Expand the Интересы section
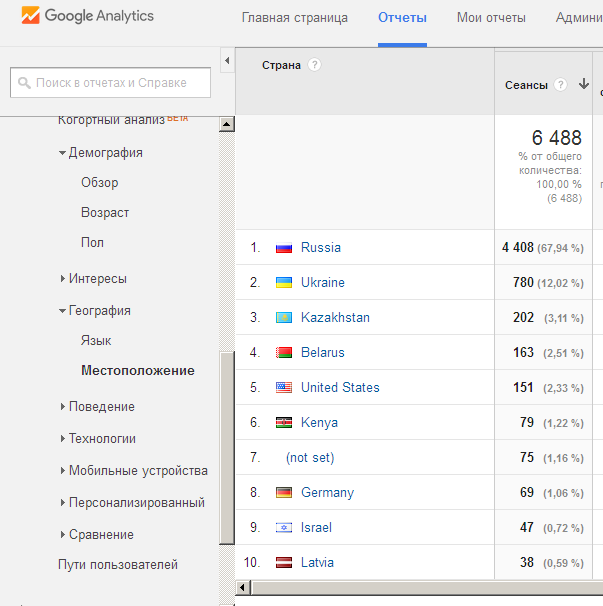Image resolution: width=603 pixels, height=606 pixels. pyautogui.click(x=63, y=279)
